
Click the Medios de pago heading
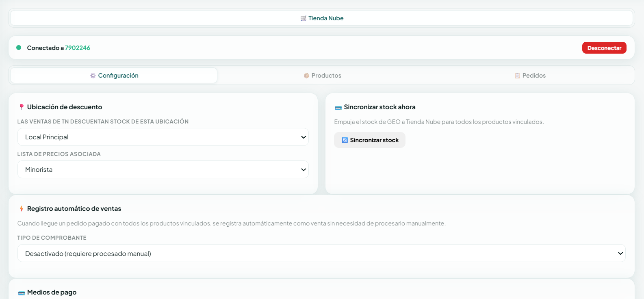52,292
